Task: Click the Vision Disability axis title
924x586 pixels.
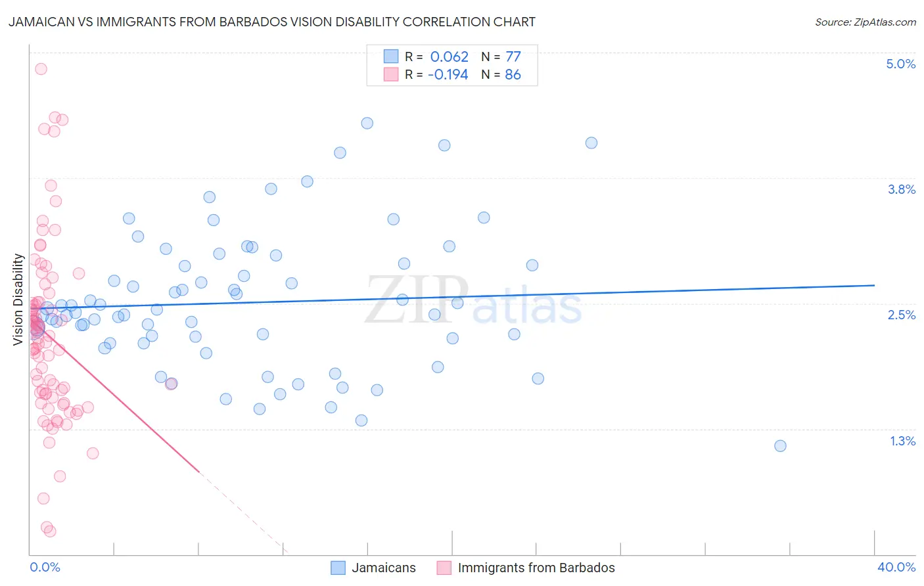Action: (18, 300)
